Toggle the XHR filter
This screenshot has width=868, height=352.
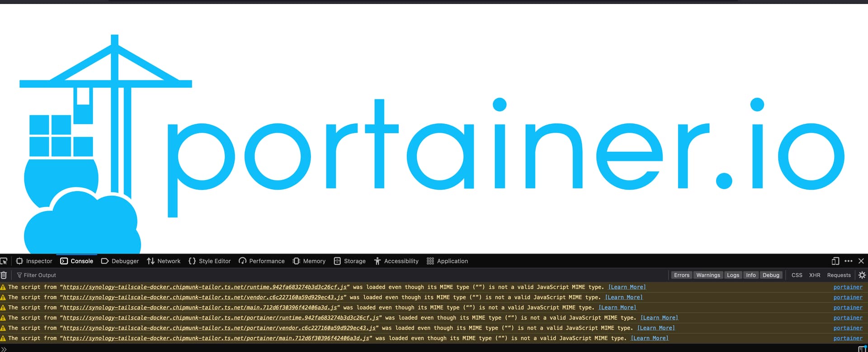[x=814, y=275]
